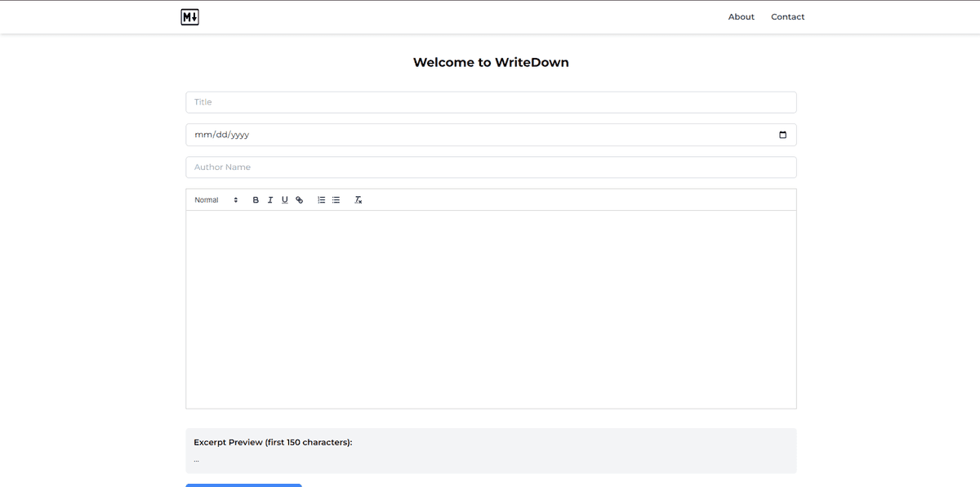Click the WriteDown markdown logo
This screenshot has width=980, height=487.
[190, 16]
